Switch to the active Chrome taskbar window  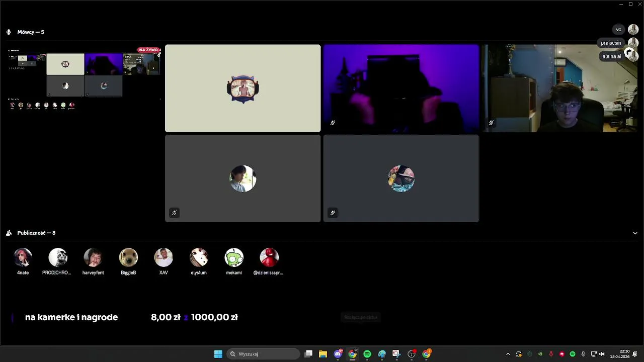(x=353, y=354)
